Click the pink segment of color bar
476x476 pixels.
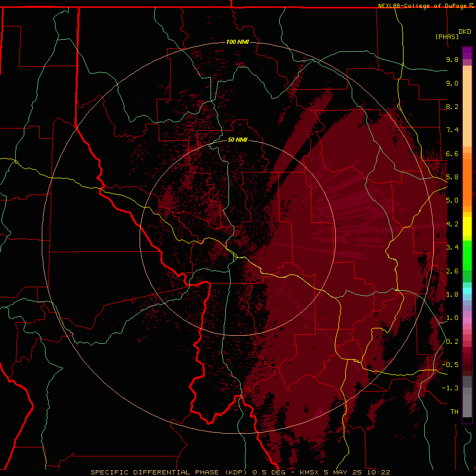point(467,321)
